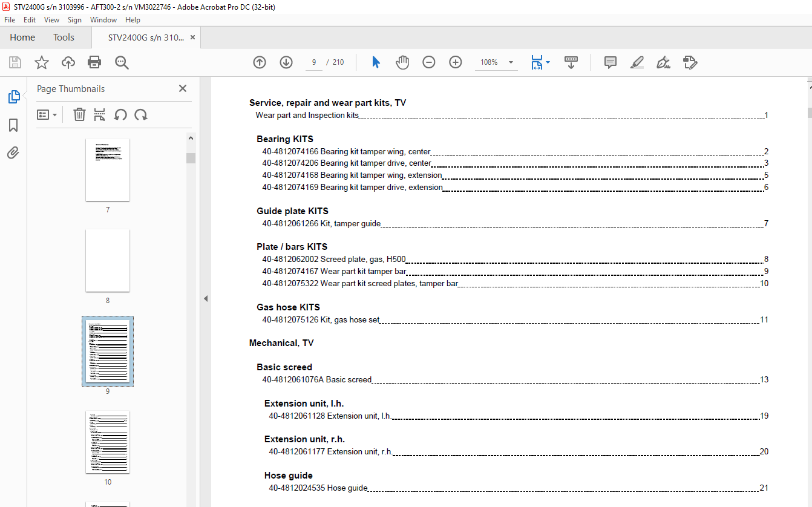Screen dimensions: 812x507
Task: Open the Bookmarks sidebar panel
Action: click(x=13, y=125)
